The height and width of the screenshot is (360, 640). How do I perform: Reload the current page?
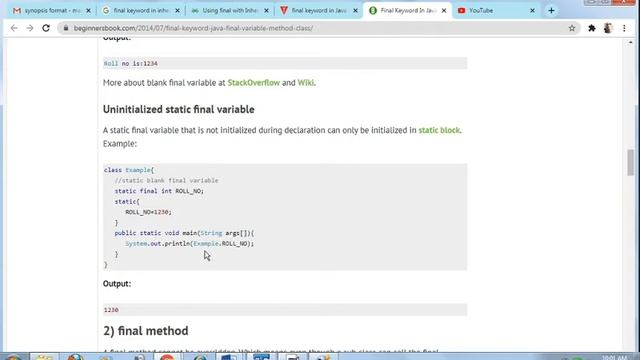click(x=46, y=28)
